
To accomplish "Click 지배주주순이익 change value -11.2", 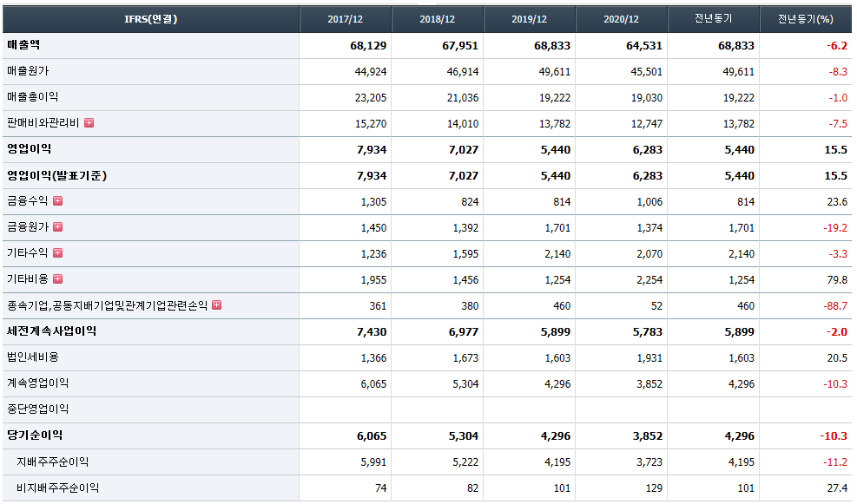I will pyautogui.click(x=835, y=462).
